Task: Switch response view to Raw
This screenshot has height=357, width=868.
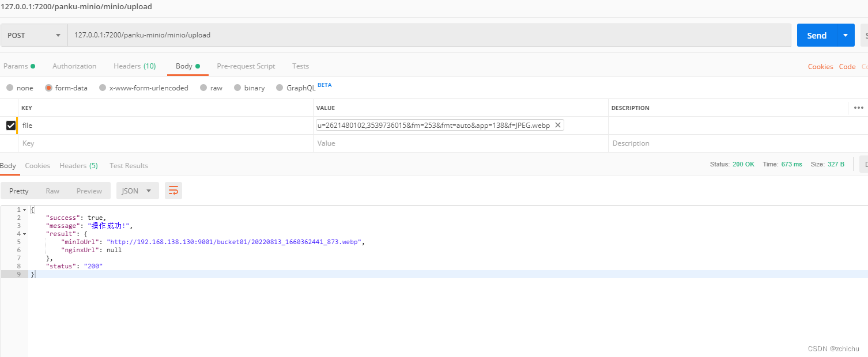Action: pos(52,190)
